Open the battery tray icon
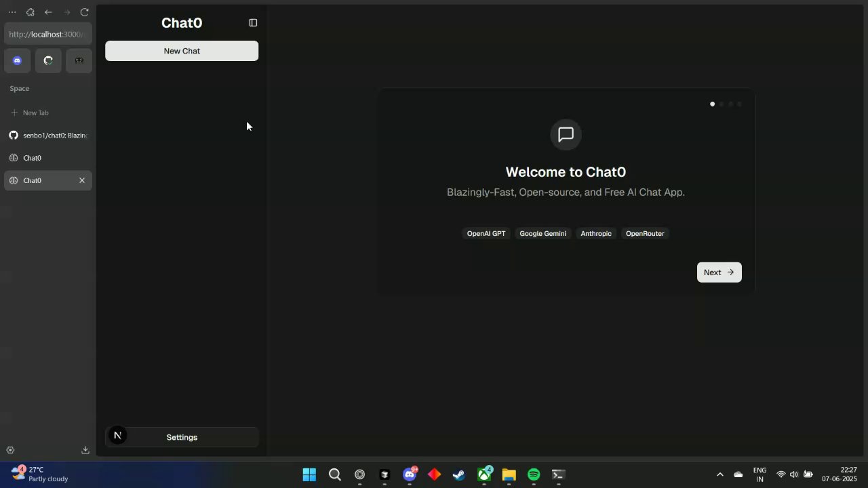The image size is (868, 488). point(808,474)
